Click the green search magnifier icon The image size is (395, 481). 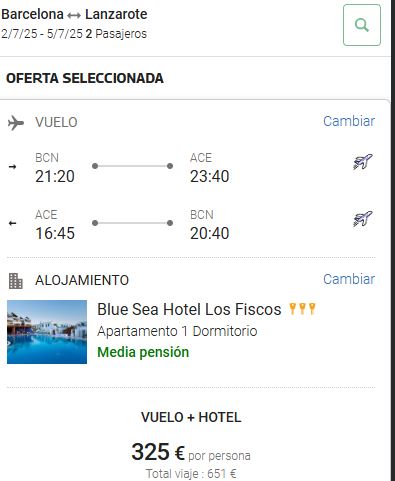[x=362, y=25]
